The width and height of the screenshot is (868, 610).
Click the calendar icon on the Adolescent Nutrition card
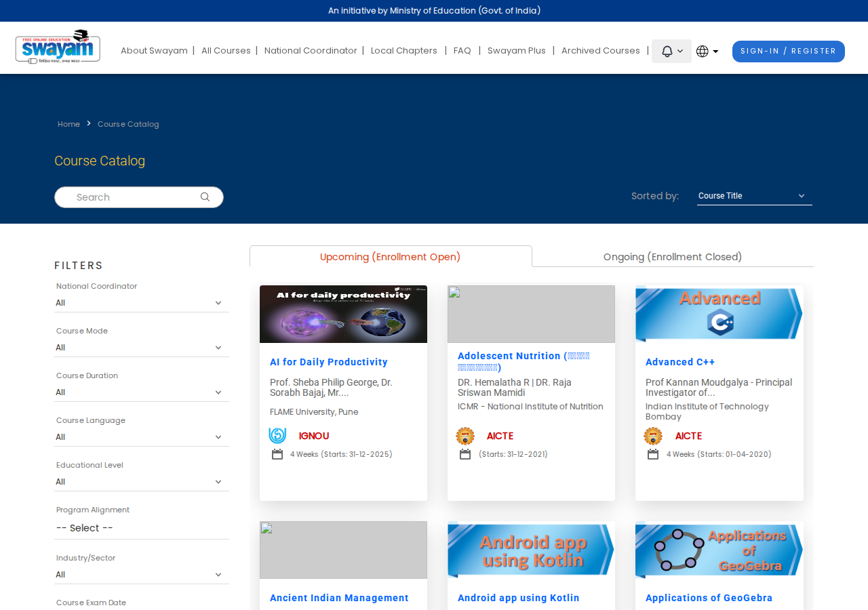[x=465, y=454]
